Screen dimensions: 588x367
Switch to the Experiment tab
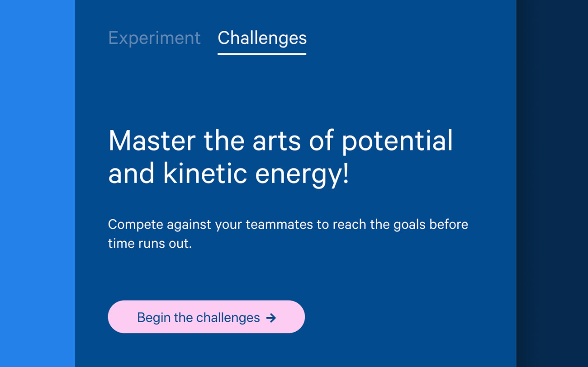(154, 38)
